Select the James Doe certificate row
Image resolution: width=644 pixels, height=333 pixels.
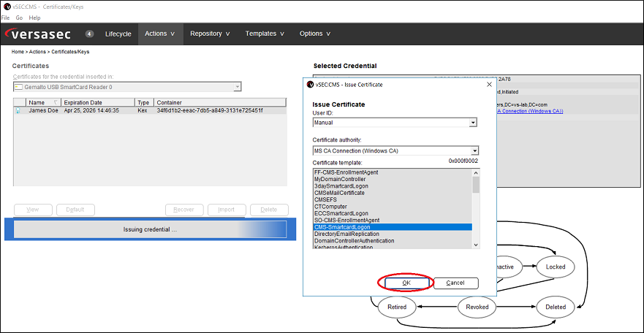coord(150,111)
